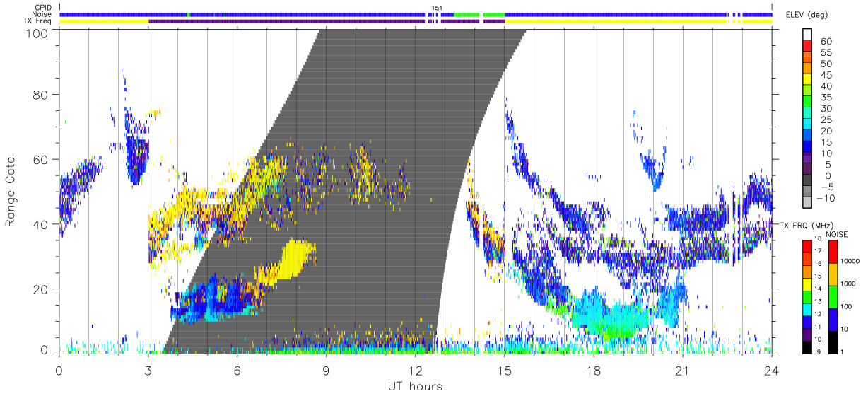Select the "20" tick on Range Gate axis
This screenshot has width=868, height=401.
pos(41,289)
